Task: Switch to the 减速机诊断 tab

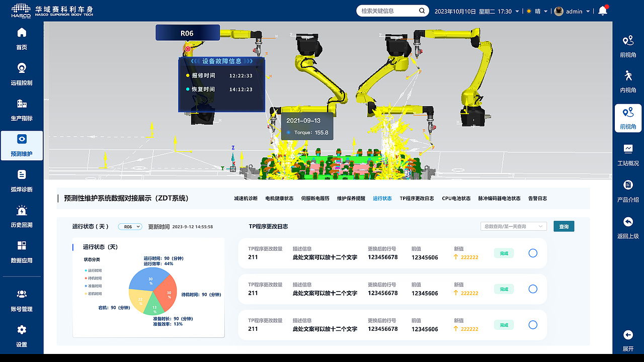Action: pos(246,199)
